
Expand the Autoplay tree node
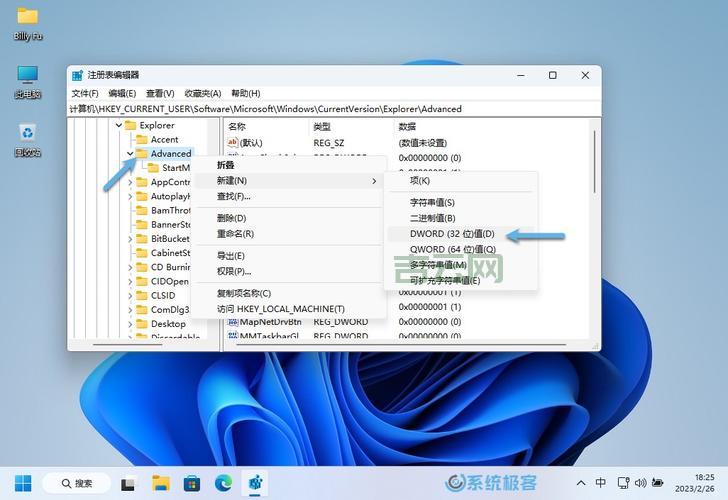tap(130, 196)
